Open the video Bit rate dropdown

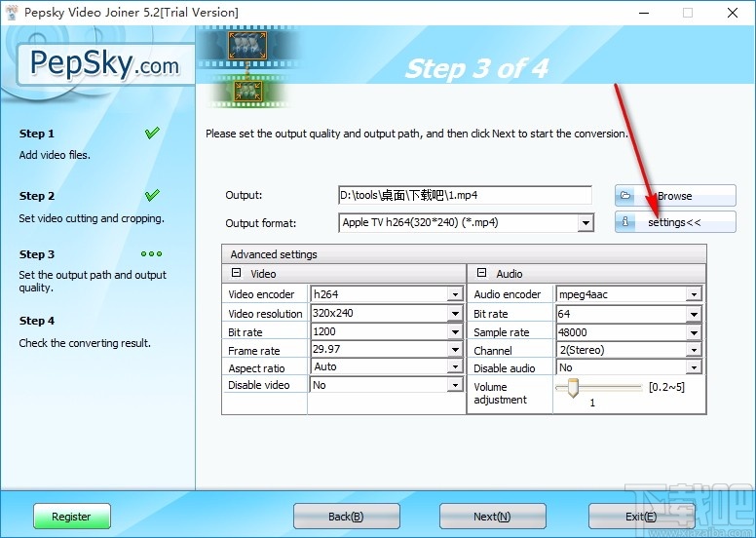(455, 332)
